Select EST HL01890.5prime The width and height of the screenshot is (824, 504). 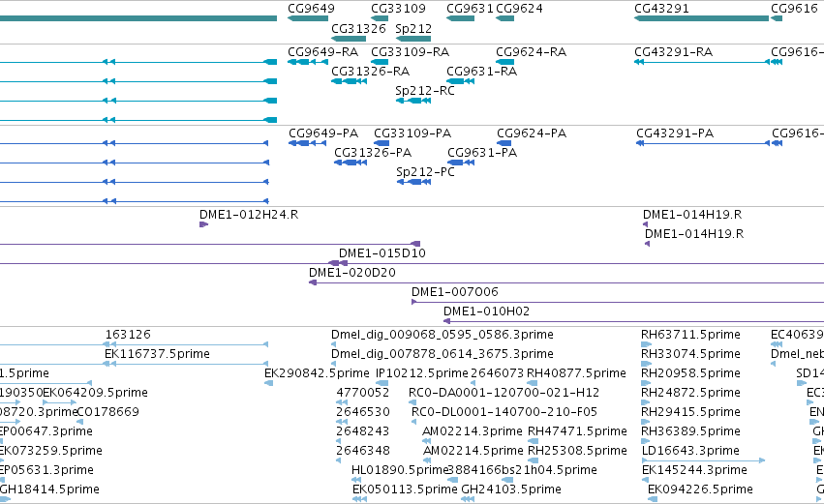pyautogui.click(x=399, y=470)
